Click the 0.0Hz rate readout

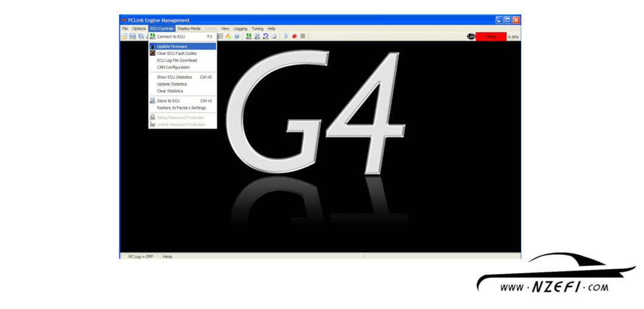513,37
